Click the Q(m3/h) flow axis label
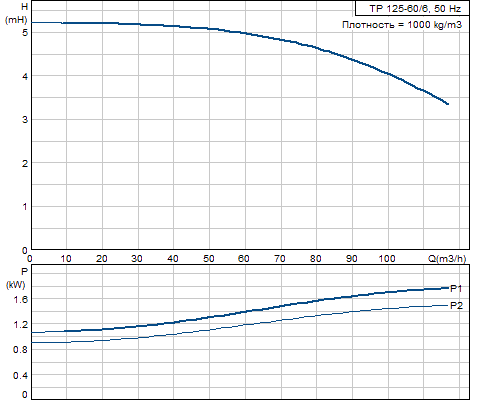The image size is (500, 400). tap(447, 259)
